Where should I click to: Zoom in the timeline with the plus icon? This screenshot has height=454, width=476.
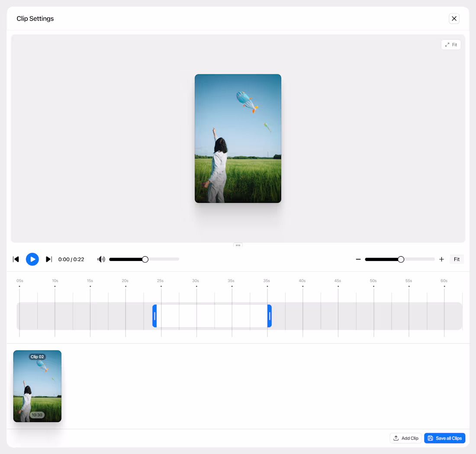(x=441, y=259)
